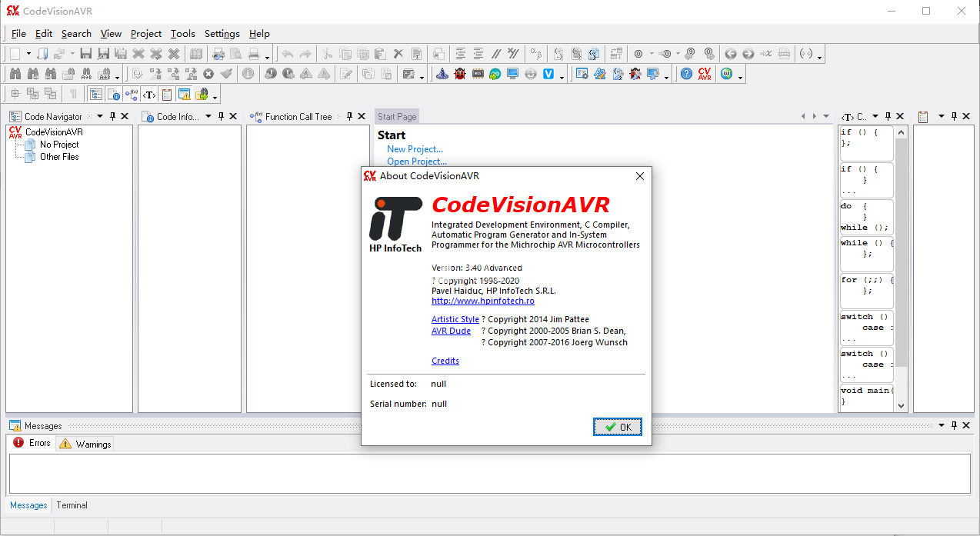980x536 pixels.
Task: Toggle the Clipboard History toolbar button
Action: coord(167,94)
